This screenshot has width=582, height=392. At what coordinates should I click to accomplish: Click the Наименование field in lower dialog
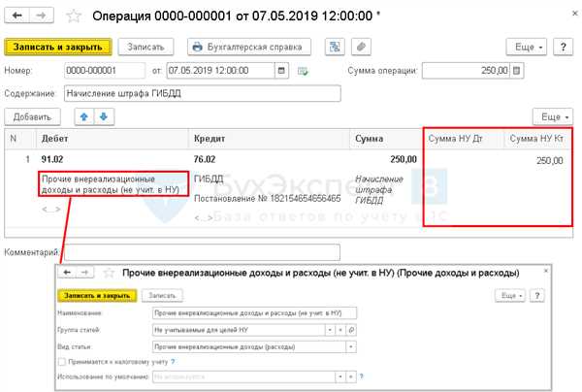[254, 313]
